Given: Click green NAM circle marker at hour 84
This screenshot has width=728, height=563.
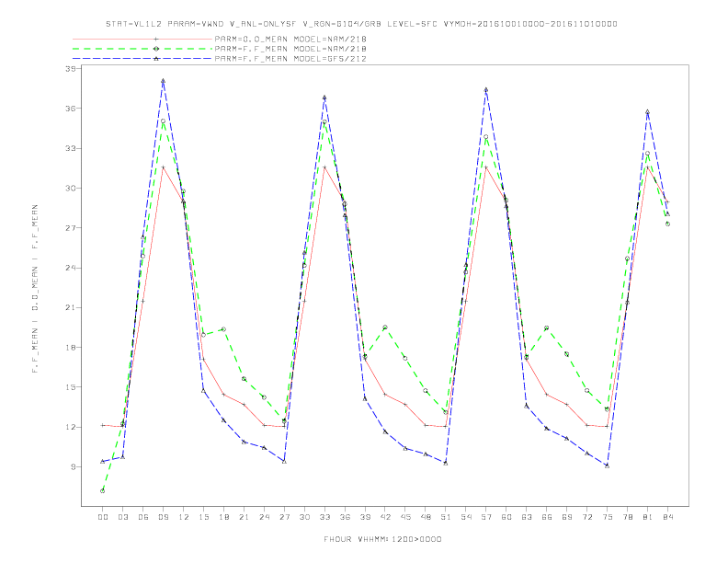Looking at the screenshot, I should (667, 224).
